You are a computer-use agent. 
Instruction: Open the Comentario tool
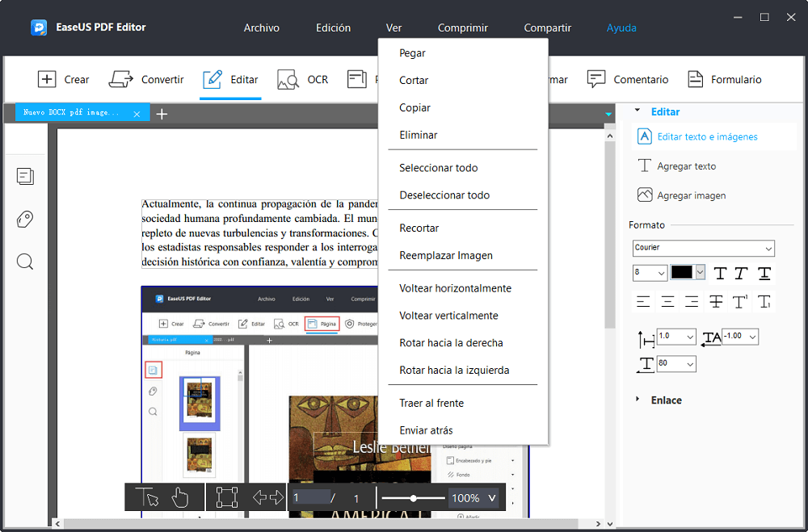click(628, 79)
